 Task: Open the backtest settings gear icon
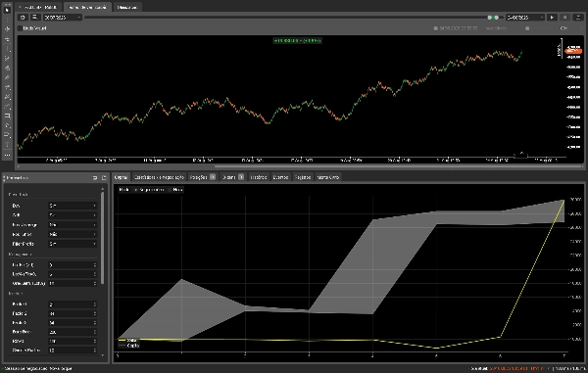[x=23, y=18]
